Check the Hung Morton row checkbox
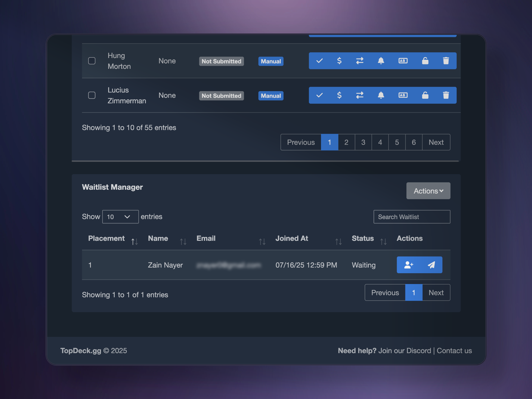This screenshot has height=399, width=532. pos(92,61)
